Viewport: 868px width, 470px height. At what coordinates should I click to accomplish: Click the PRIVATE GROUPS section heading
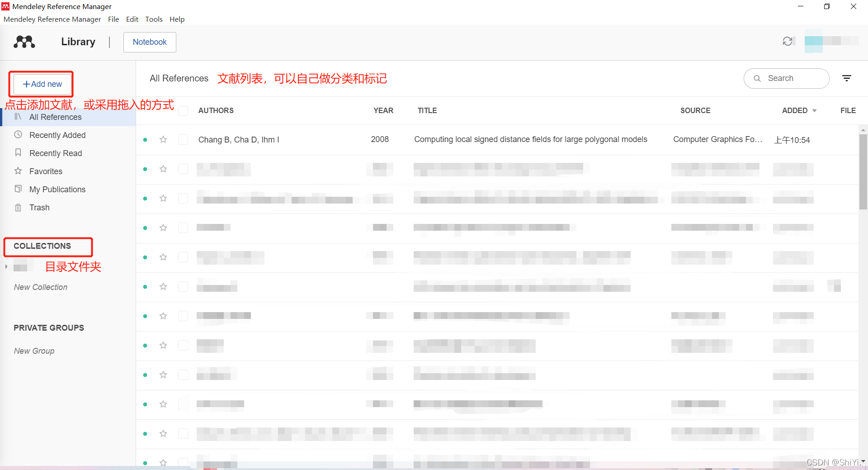pyautogui.click(x=49, y=328)
